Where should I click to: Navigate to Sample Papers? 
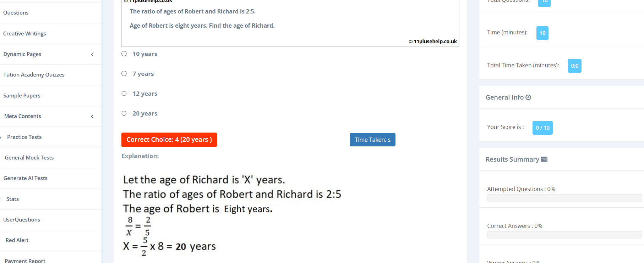pyautogui.click(x=22, y=95)
